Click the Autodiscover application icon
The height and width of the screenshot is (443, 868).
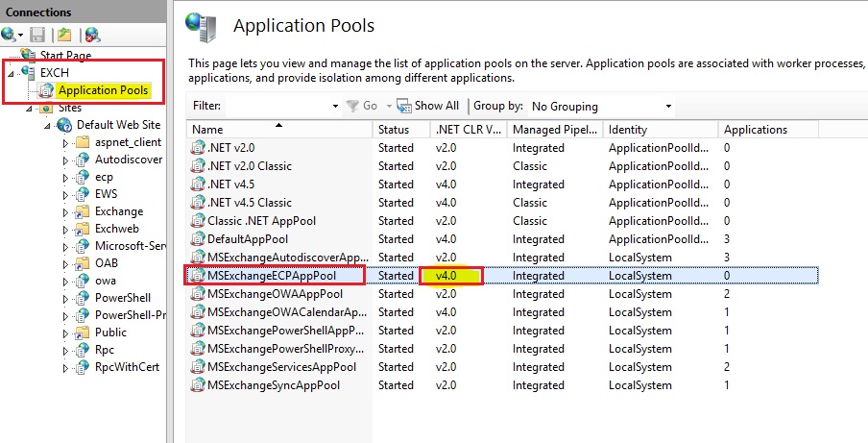pos(82,160)
